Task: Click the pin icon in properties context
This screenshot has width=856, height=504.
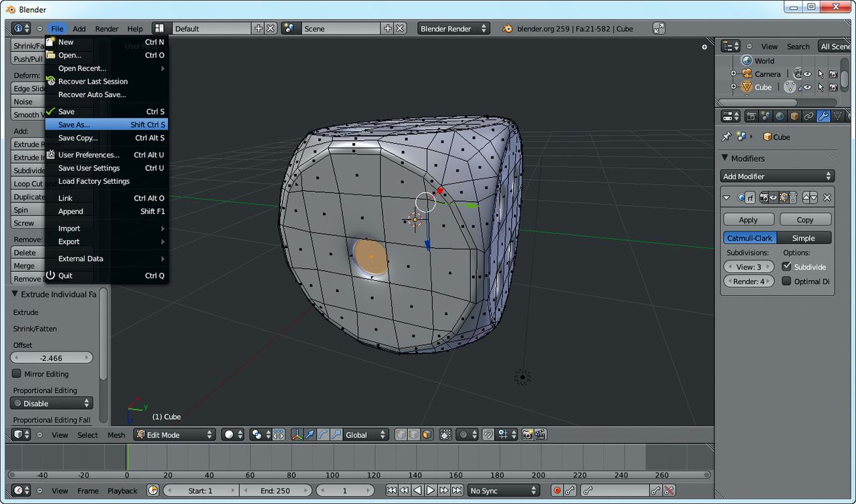Action: click(727, 136)
